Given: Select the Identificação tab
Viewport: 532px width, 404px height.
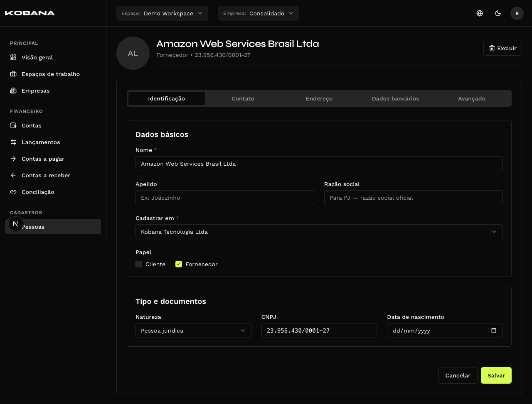Looking at the screenshot, I should click(x=167, y=98).
